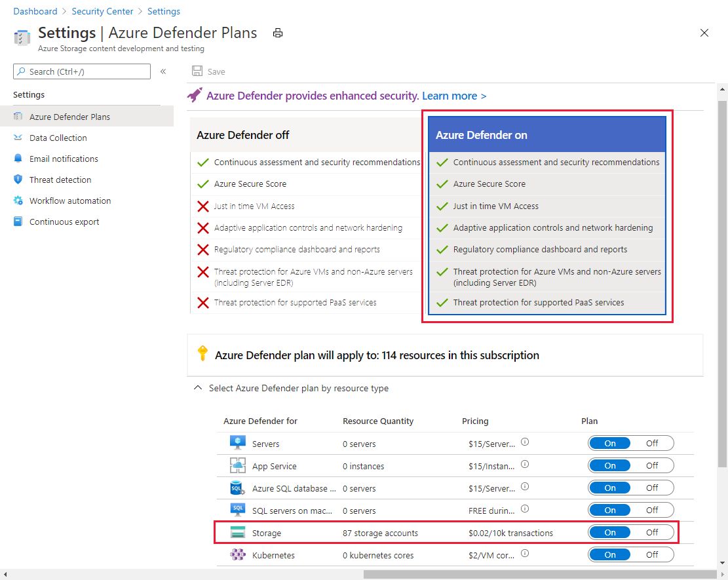Open the Learn more link
The image size is (728, 580).
point(454,96)
